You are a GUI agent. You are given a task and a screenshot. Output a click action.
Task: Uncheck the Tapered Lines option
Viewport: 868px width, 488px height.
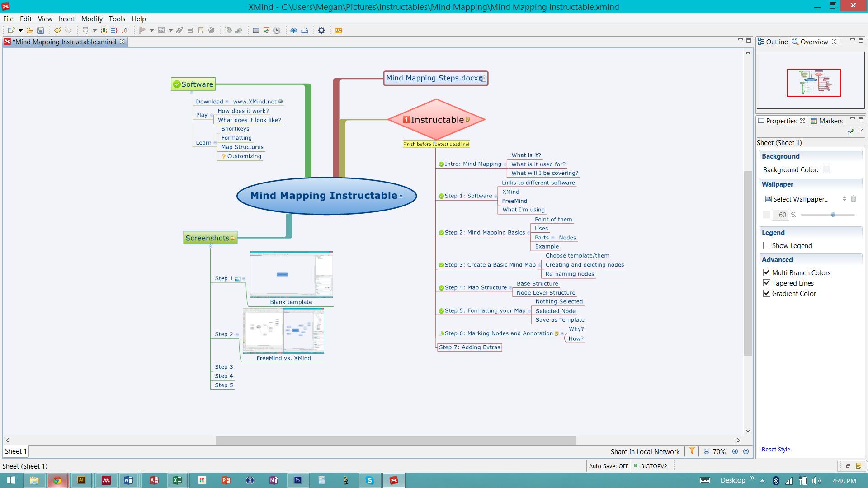click(x=767, y=283)
